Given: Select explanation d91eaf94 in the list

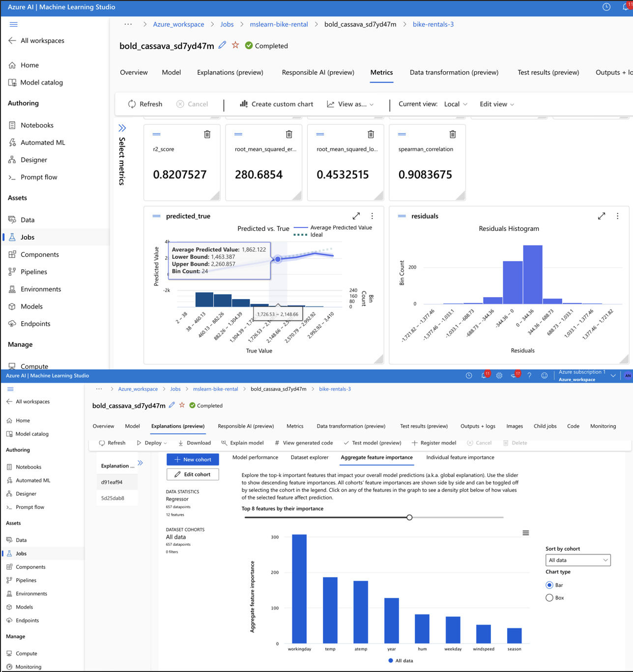Looking at the screenshot, I should 117,482.
